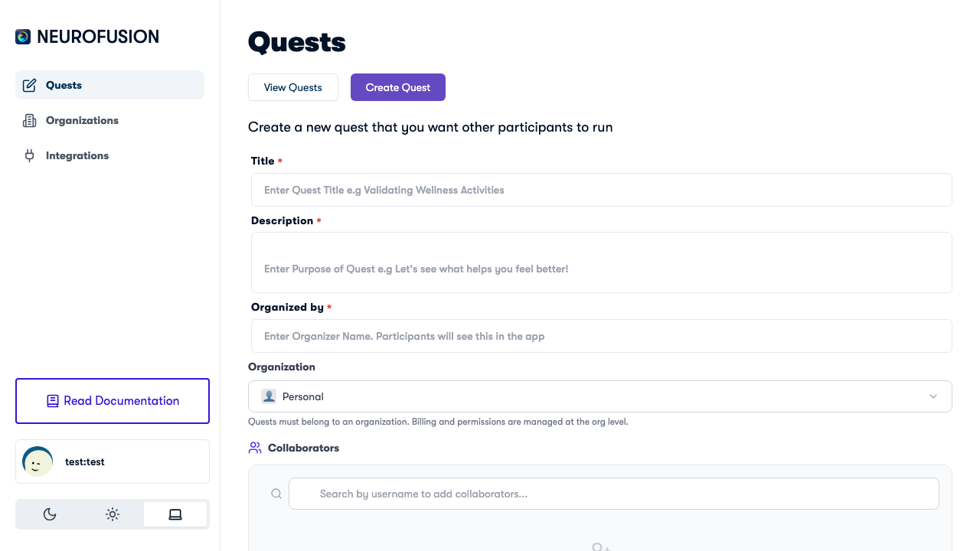The width and height of the screenshot is (980, 551).
Task: Switch to the View Quests tab
Action: [x=293, y=87]
